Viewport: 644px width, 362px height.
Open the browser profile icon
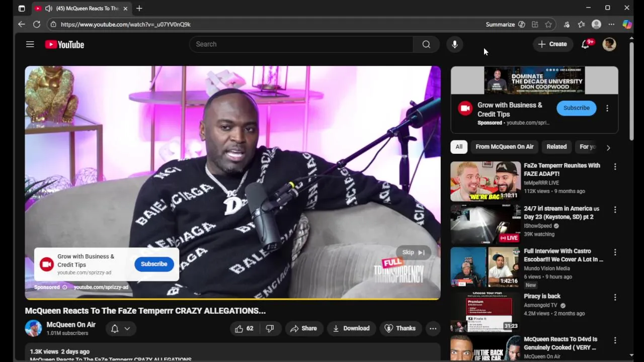[x=596, y=24]
